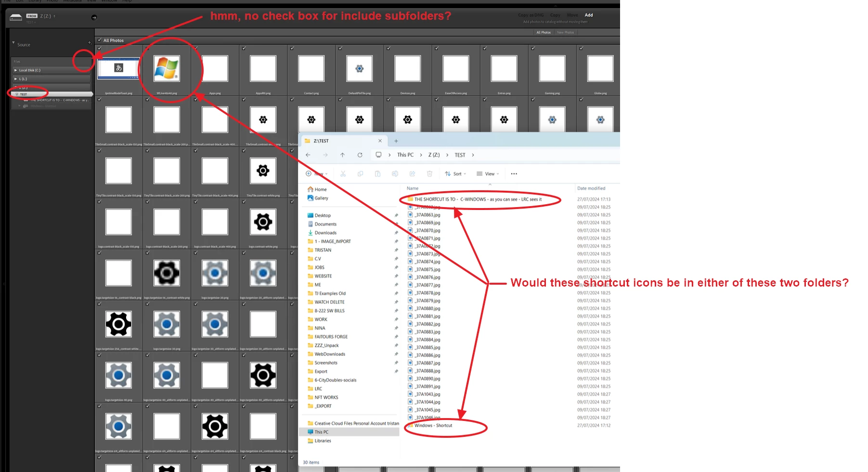Select the _37A1045.jpg file in Explorer
The width and height of the screenshot is (868, 472).
pos(424,410)
